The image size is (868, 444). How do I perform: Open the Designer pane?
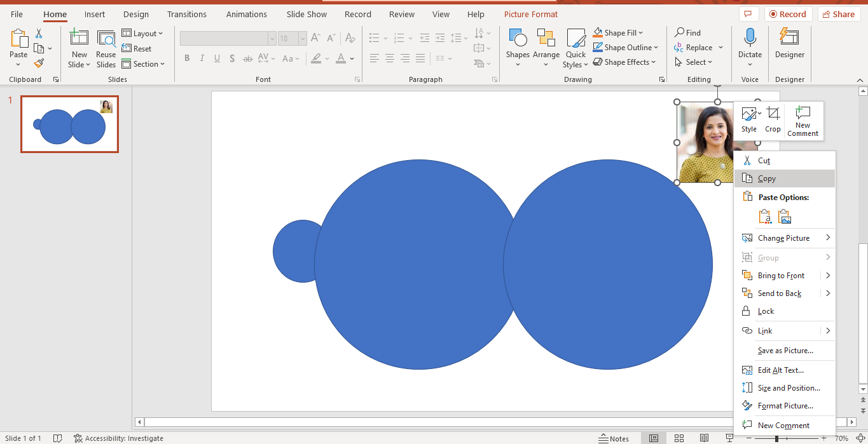789,44
